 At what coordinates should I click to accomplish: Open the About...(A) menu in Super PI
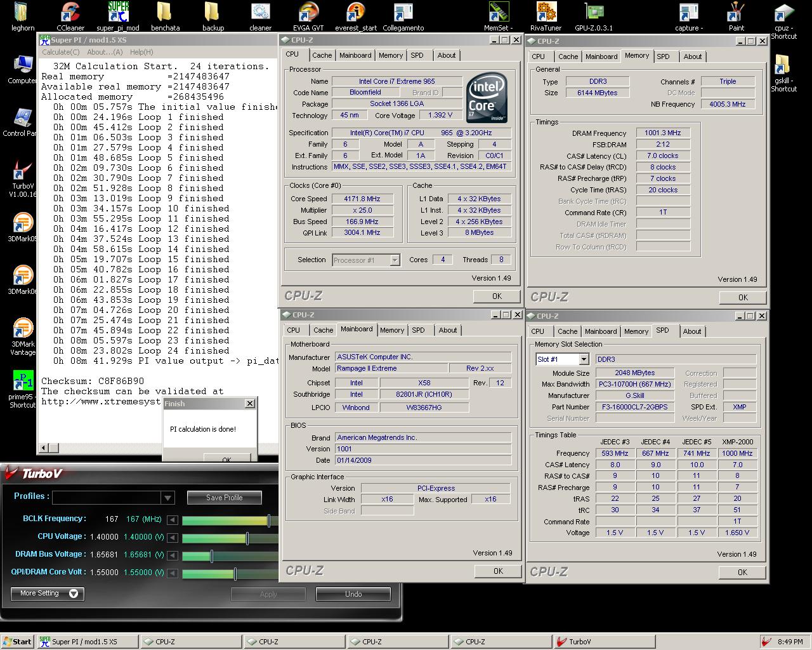105,52
